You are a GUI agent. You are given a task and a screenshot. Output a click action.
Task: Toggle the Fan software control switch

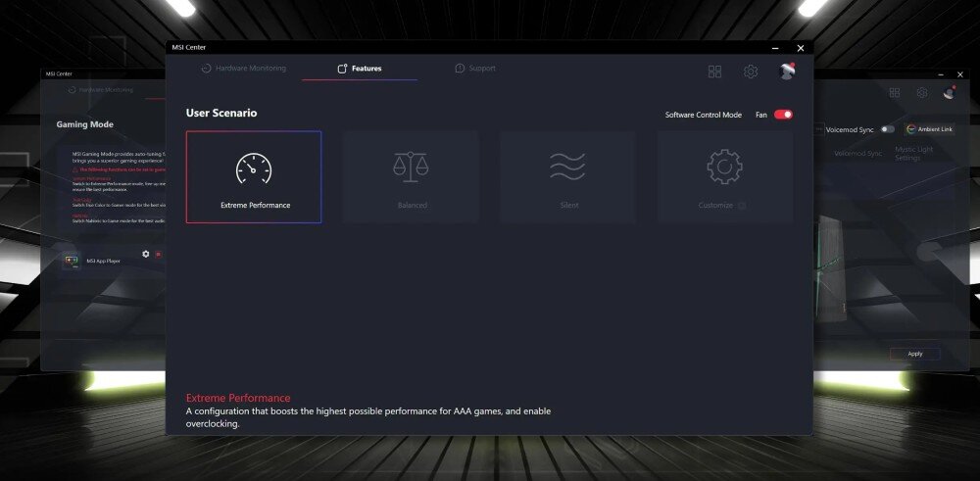[783, 115]
